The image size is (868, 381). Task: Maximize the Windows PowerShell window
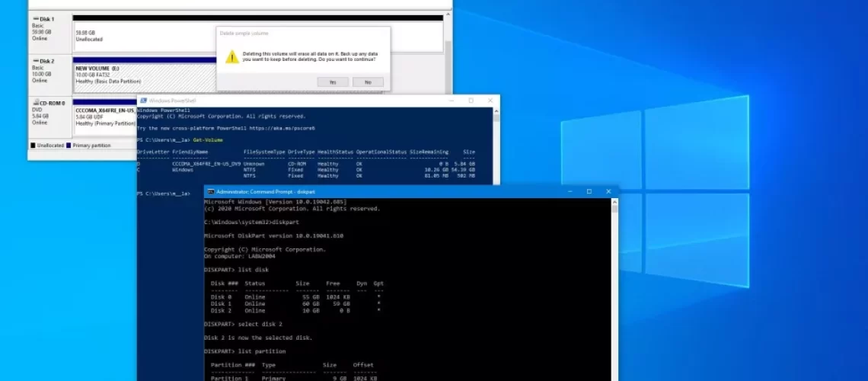point(470,101)
